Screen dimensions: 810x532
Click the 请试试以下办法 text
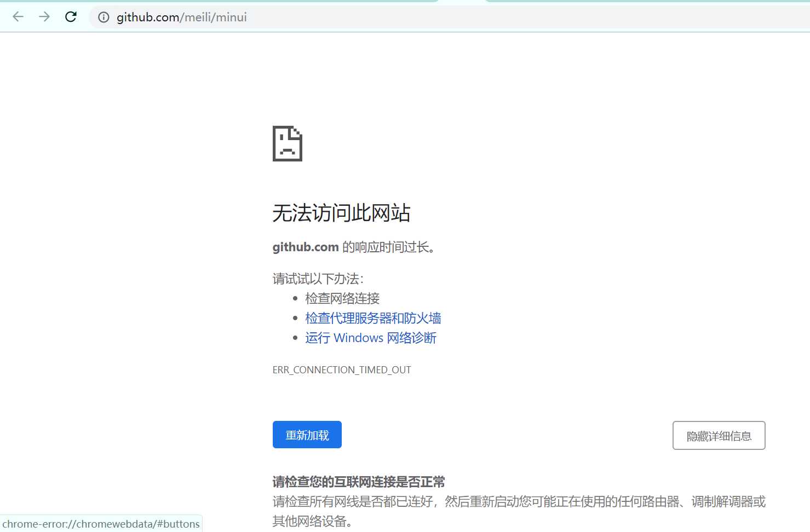pos(318,279)
